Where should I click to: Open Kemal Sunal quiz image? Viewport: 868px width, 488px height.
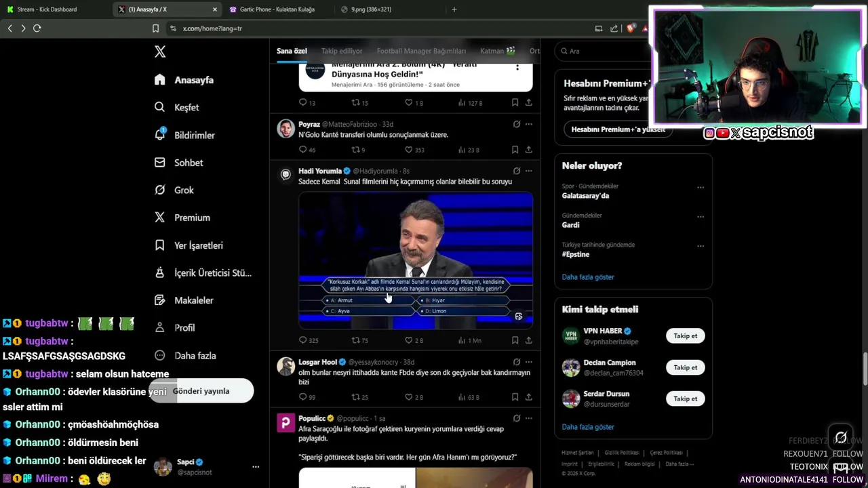coord(416,261)
